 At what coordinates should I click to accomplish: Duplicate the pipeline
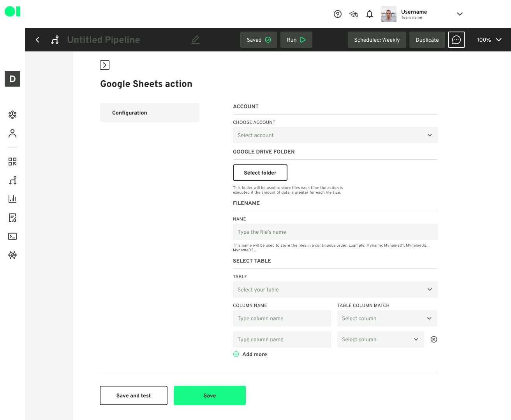(427, 40)
